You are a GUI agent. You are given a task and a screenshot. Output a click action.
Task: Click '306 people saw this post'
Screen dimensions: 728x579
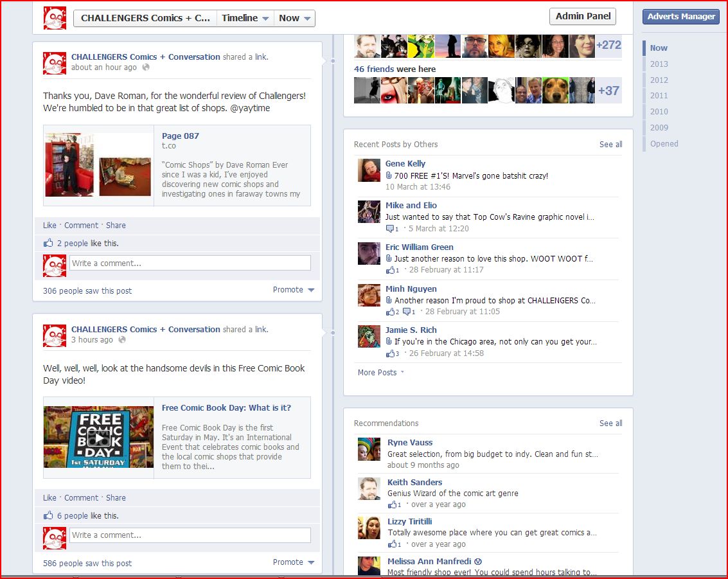point(87,291)
